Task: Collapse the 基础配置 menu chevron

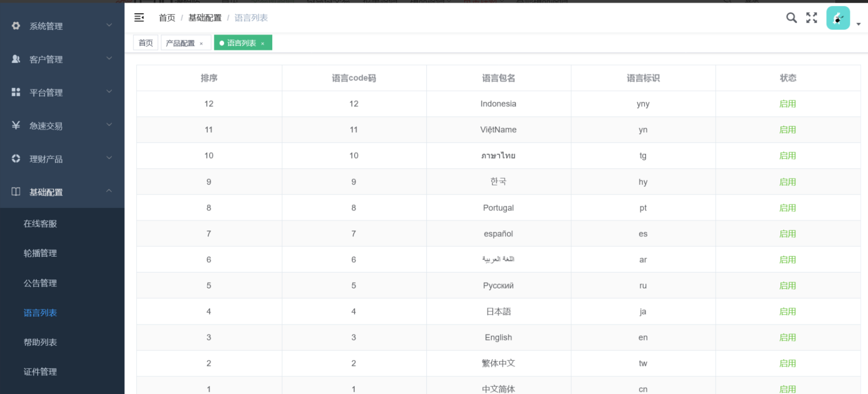Action: click(109, 191)
